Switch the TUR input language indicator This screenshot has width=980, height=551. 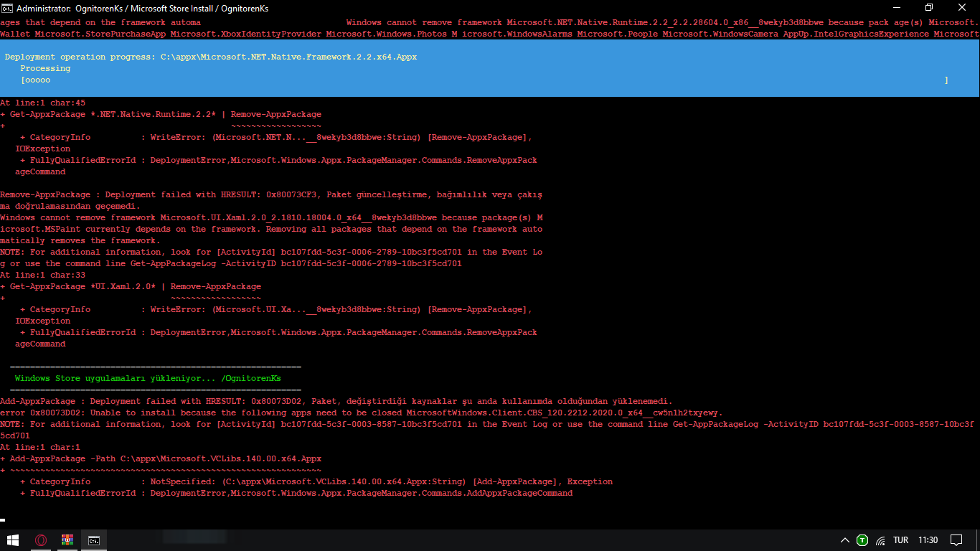[x=901, y=540]
